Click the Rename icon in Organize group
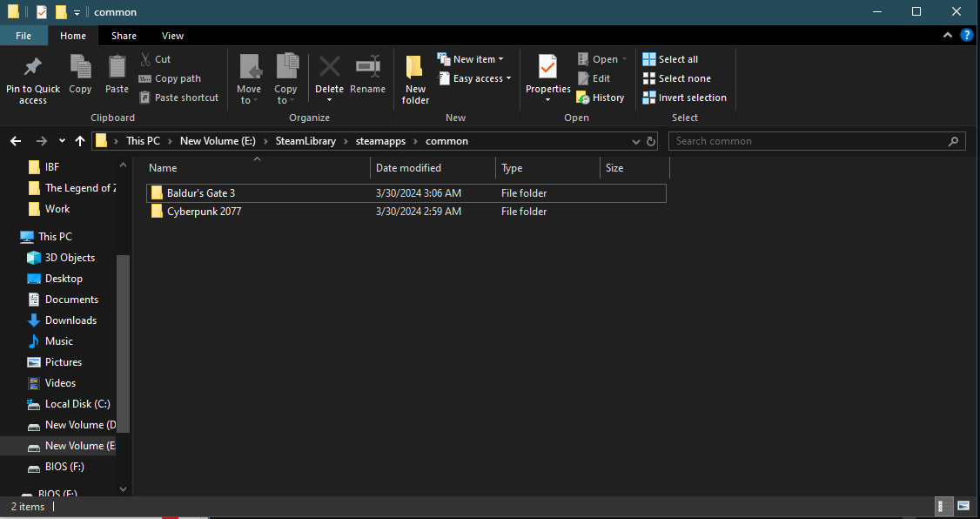Screen dimensions: 980x519 coord(367,68)
